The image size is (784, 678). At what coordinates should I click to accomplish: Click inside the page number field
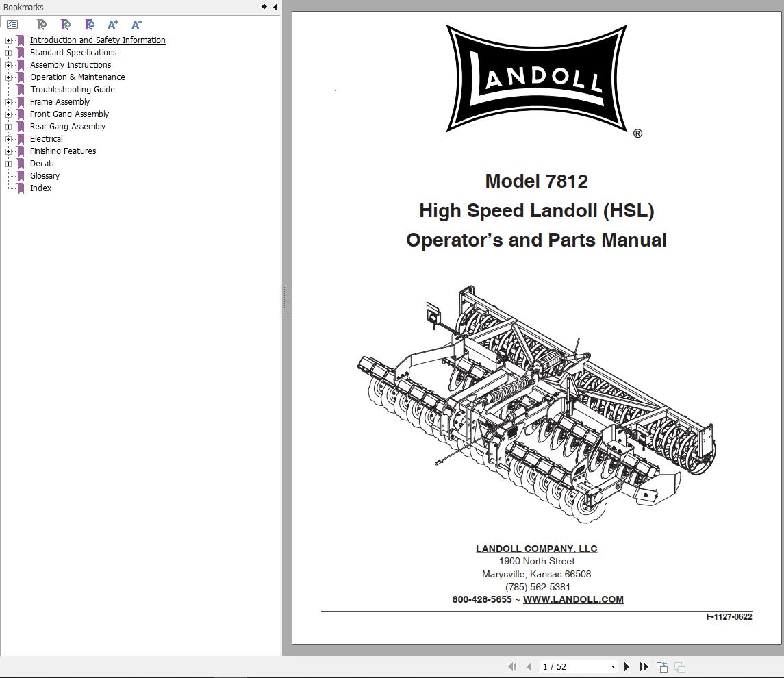(568, 666)
